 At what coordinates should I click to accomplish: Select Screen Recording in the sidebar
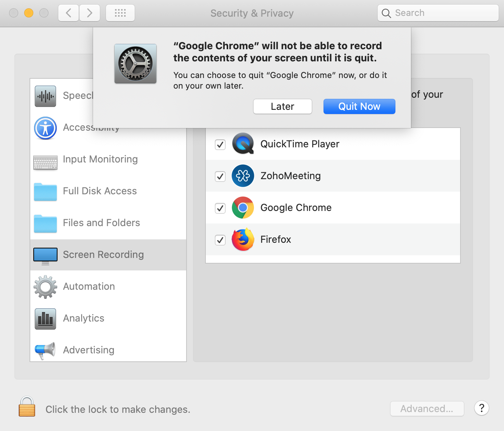(x=108, y=255)
